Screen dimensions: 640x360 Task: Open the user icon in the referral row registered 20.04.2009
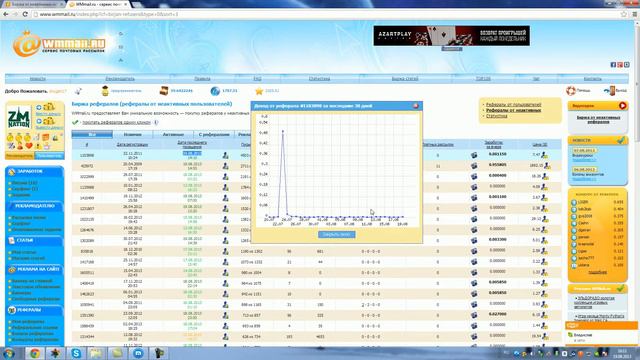pos(226,166)
